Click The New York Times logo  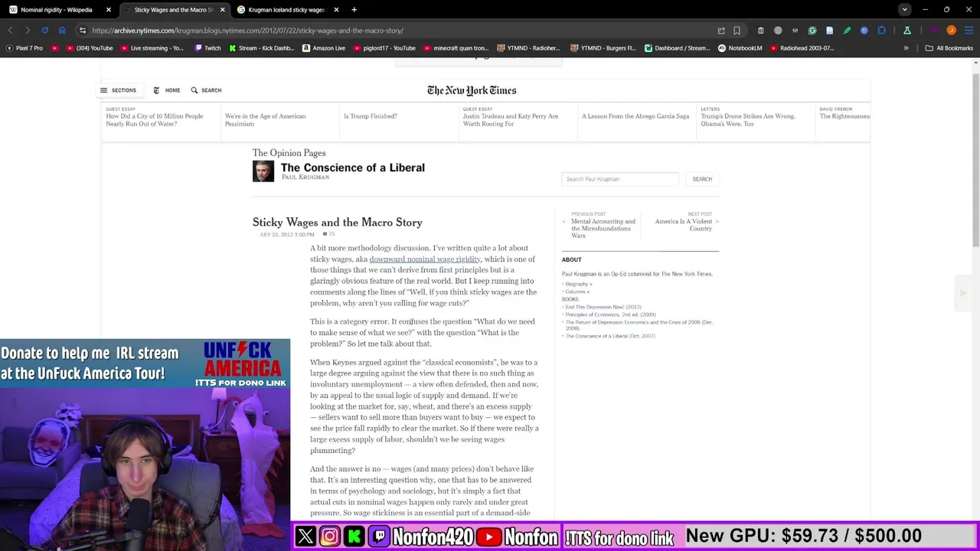(472, 90)
